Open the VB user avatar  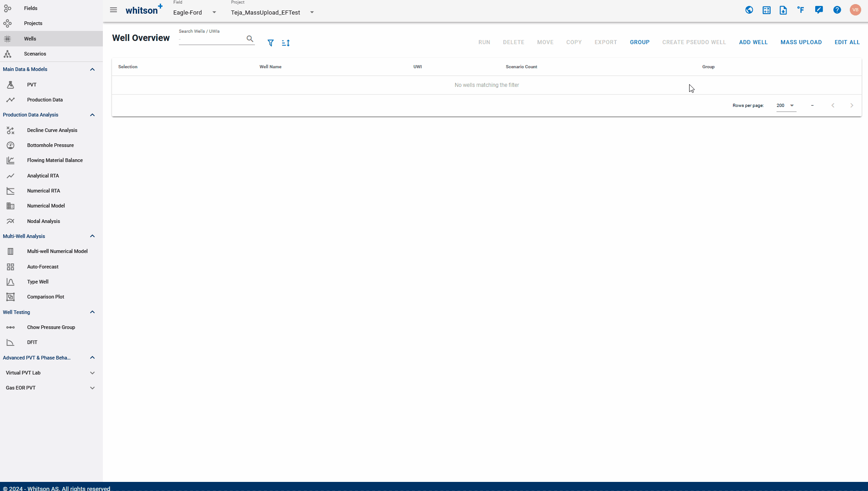tap(855, 10)
